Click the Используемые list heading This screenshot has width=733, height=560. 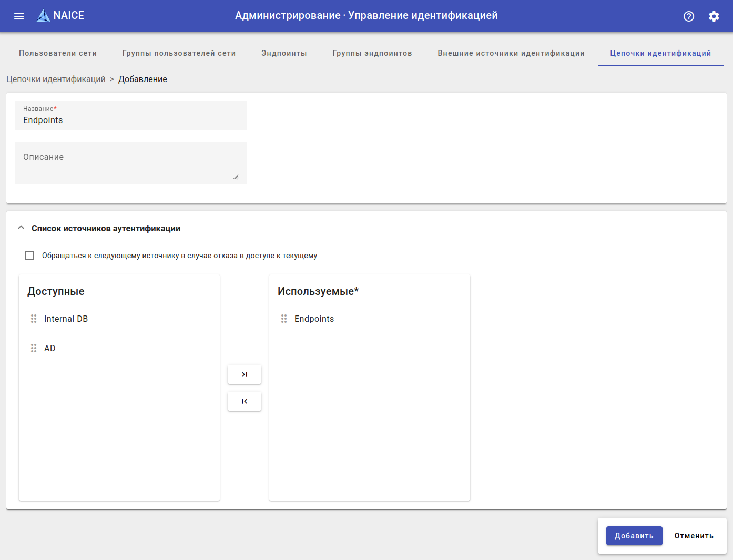tap(318, 291)
